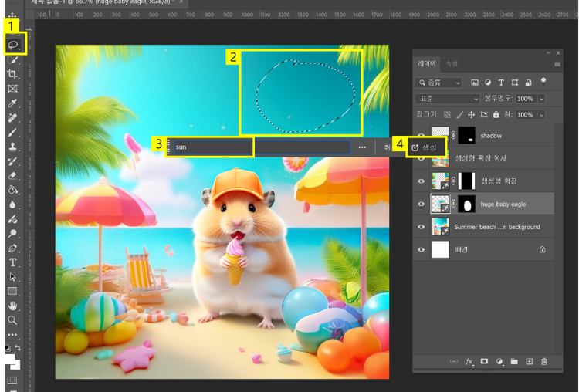The image size is (579, 392).
Task: Select the Lasso tool
Action: point(13,45)
